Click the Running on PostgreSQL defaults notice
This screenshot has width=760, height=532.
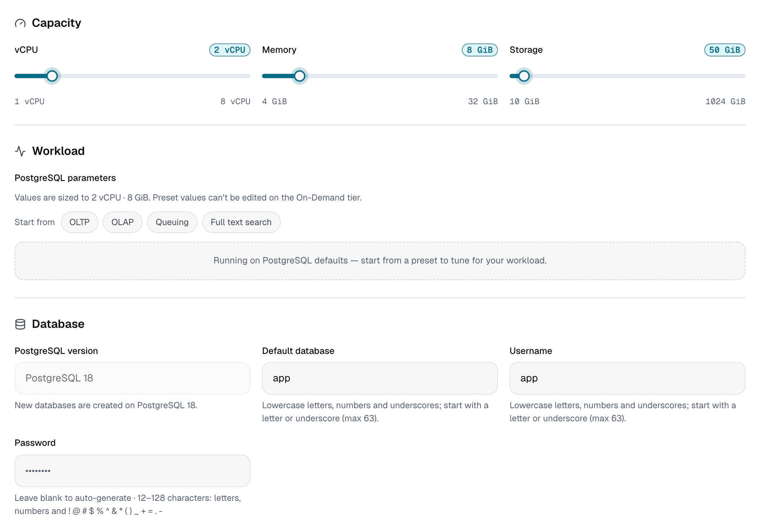click(380, 261)
